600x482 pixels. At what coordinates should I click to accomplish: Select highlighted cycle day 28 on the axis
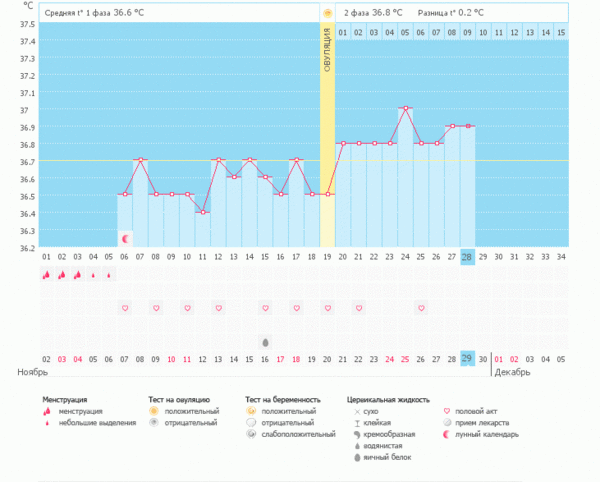tap(467, 257)
